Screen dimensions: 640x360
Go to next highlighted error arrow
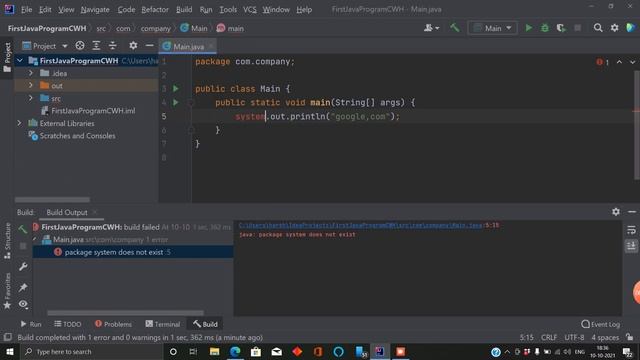tap(632, 62)
